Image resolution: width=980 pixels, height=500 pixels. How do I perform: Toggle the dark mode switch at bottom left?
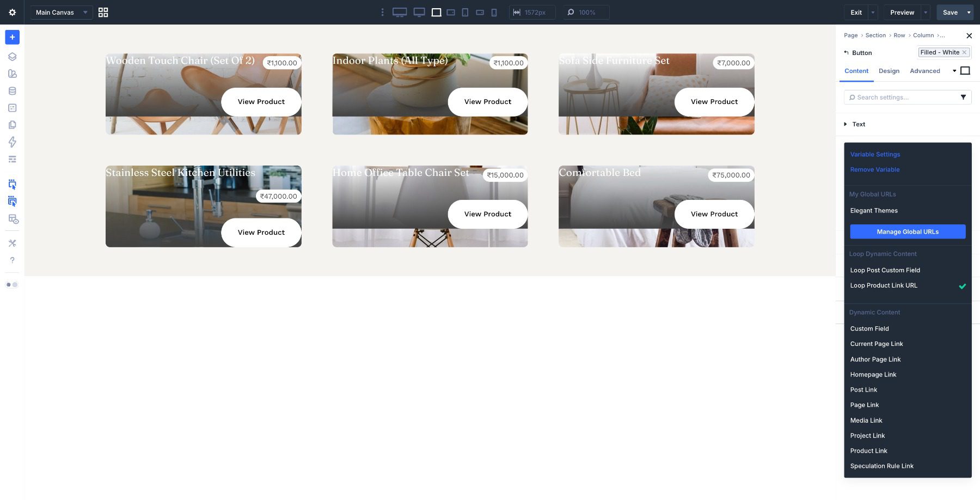[11, 284]
